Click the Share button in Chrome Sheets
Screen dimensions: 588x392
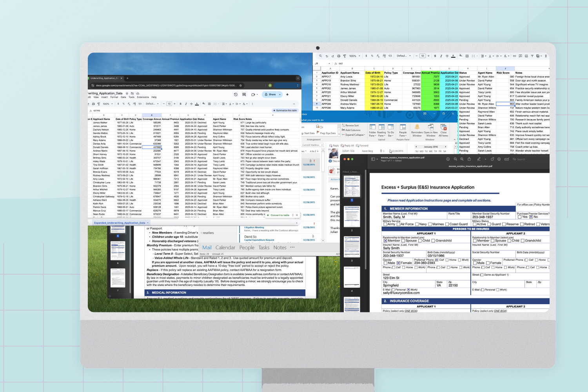pyautogui.click(x=270, y=94)
